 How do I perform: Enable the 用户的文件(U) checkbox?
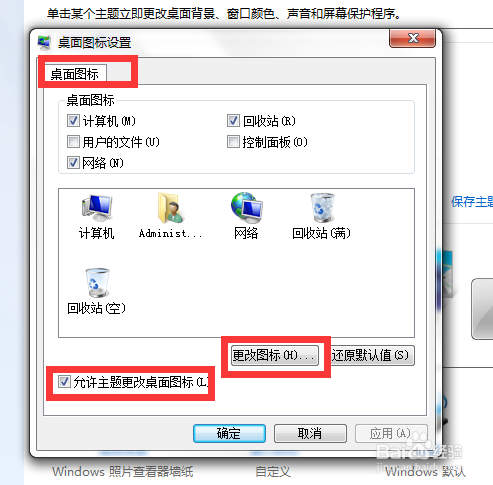pos(73,142)
